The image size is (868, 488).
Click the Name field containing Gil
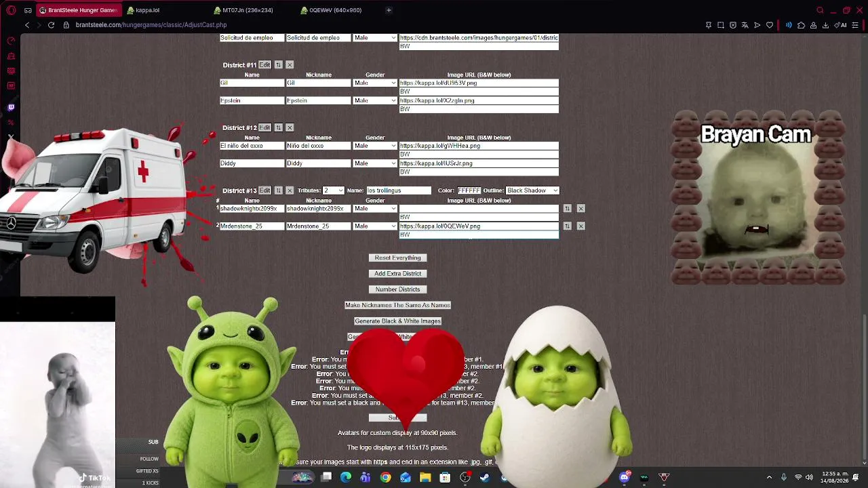coord(252,83)
